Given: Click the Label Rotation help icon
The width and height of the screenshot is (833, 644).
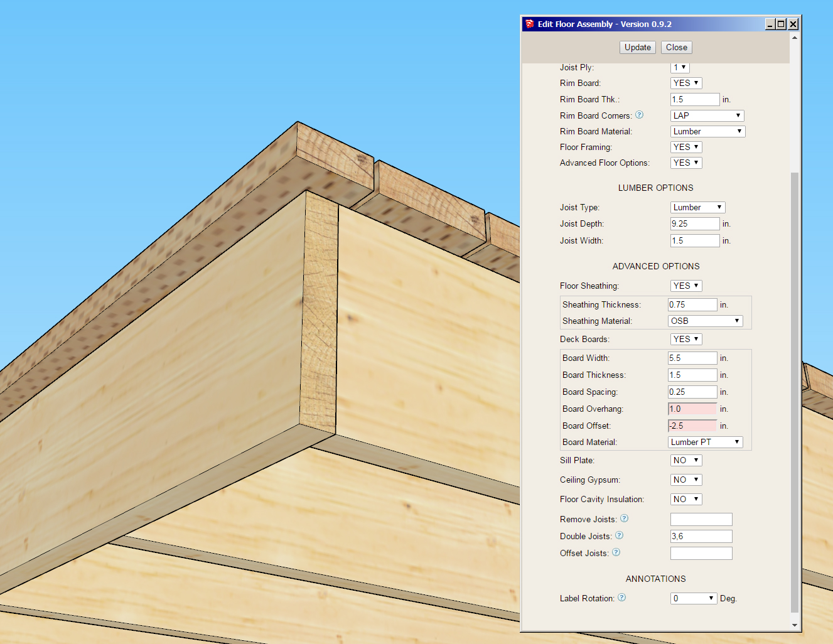Looking at the screenshot, I should [x=621, y=598].
